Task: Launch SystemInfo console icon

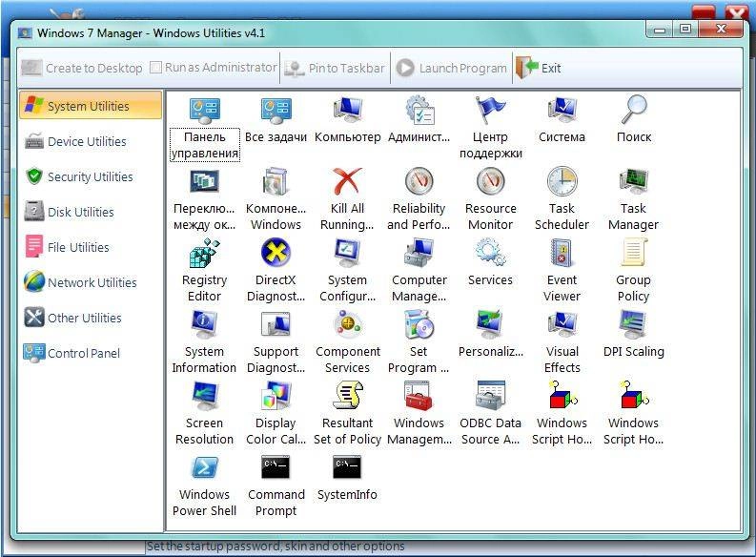Action: pos(347,467)
